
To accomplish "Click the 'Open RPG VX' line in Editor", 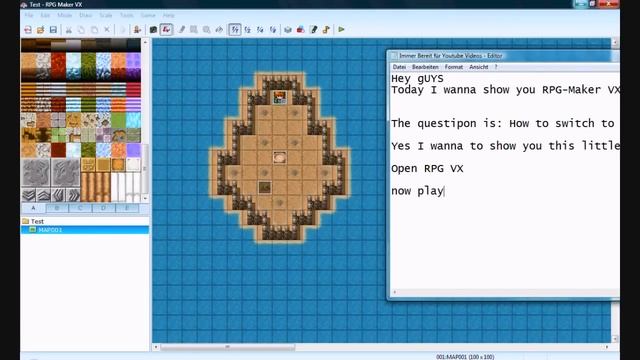I will pyautogui.click(x=427, y=169).
